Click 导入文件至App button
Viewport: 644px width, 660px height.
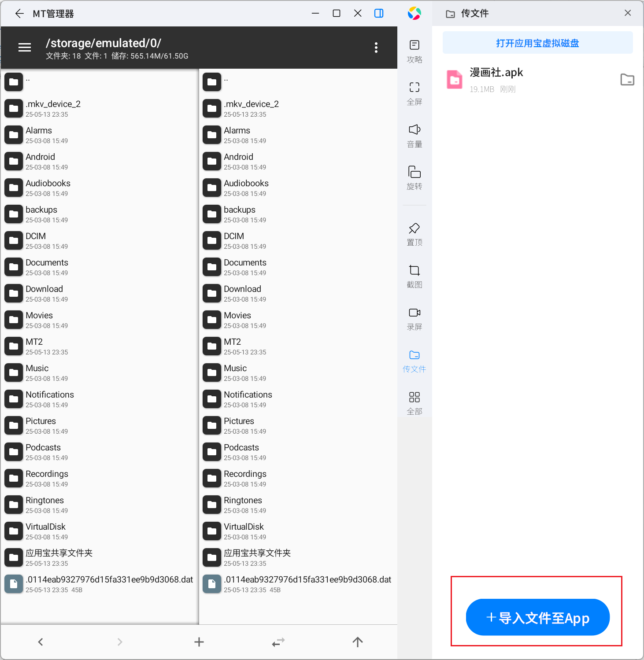[537, 617]
